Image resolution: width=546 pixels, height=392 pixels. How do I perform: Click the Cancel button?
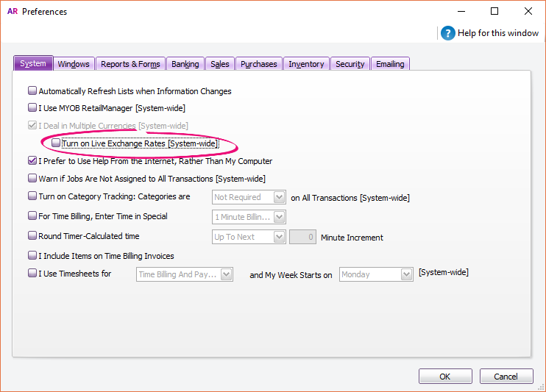click(506, 376)
